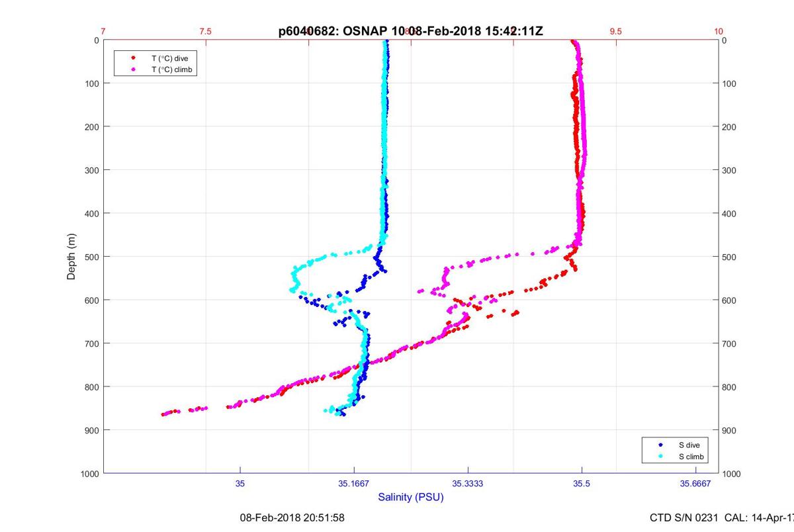Click the plot title "p6040682: OSNAP"

(x=333, y=30)
